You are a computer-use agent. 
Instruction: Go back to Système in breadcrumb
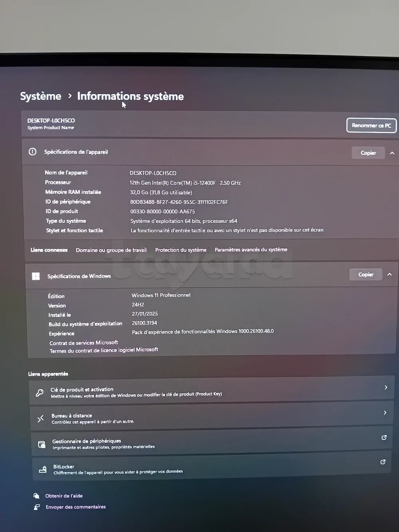point(41,96)
